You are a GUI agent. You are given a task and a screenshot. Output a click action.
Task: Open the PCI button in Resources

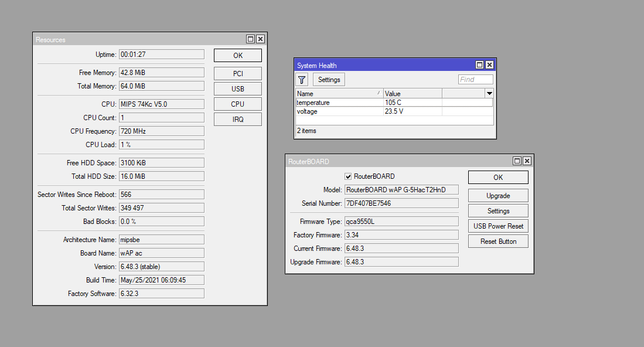tap(238, 73)
